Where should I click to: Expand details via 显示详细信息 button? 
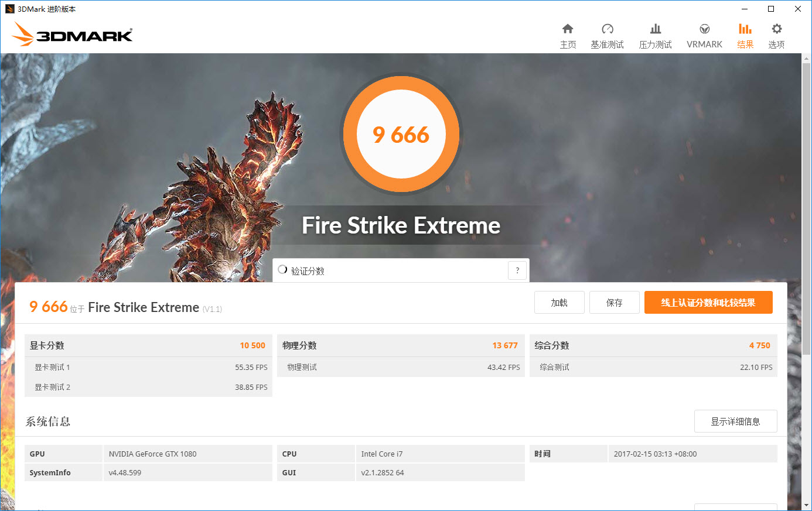[x=735, y=421]
